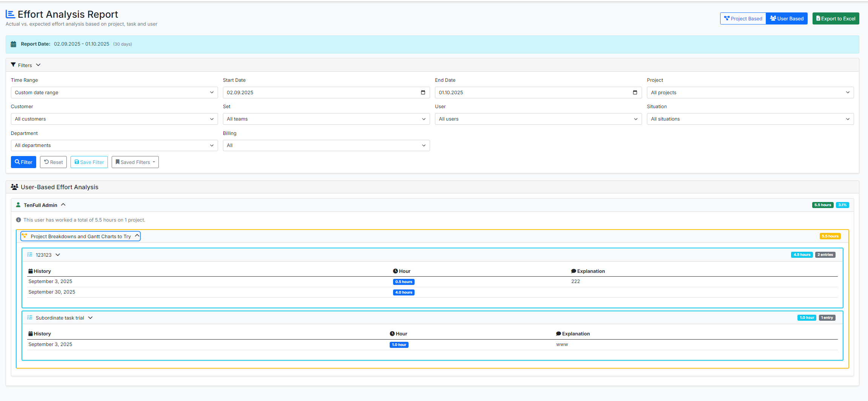Click the project diagram icon before Project Breakdowns
The height and width of the screenshot is (401, 868).
coord(25,236)
